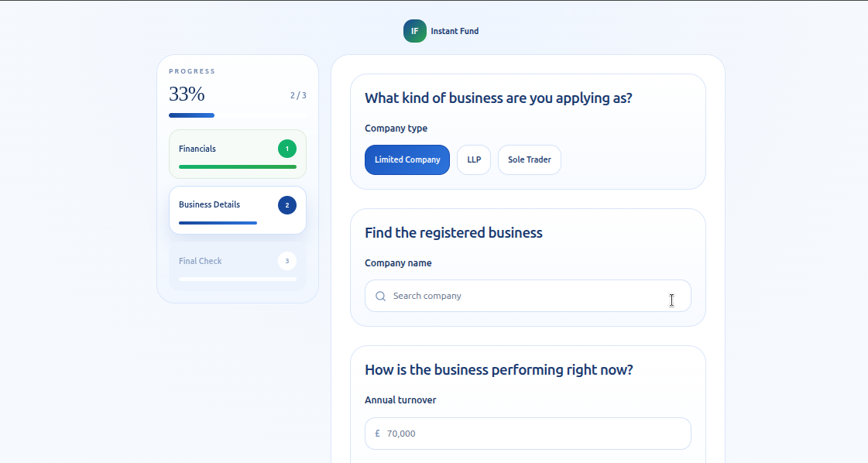The width and height of the screenshot is (868, 463).
Task: Click the Company name field label
Action: [398, 263]
